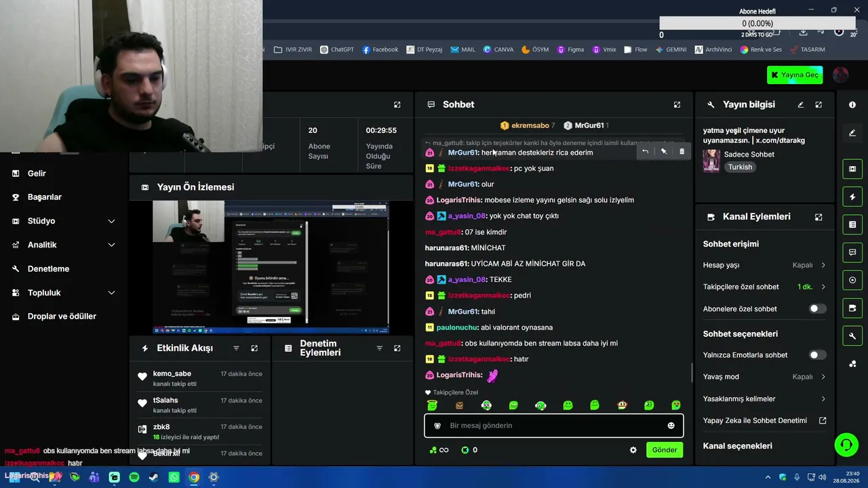Pop out the Sohbet chat panel
The width and height of the screenshot is (868, 488).
pyautogui.click(x=677, y=105)
